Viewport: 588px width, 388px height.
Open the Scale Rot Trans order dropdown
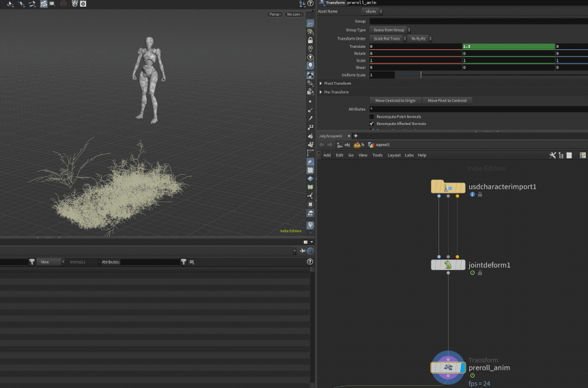pos(389,38)
